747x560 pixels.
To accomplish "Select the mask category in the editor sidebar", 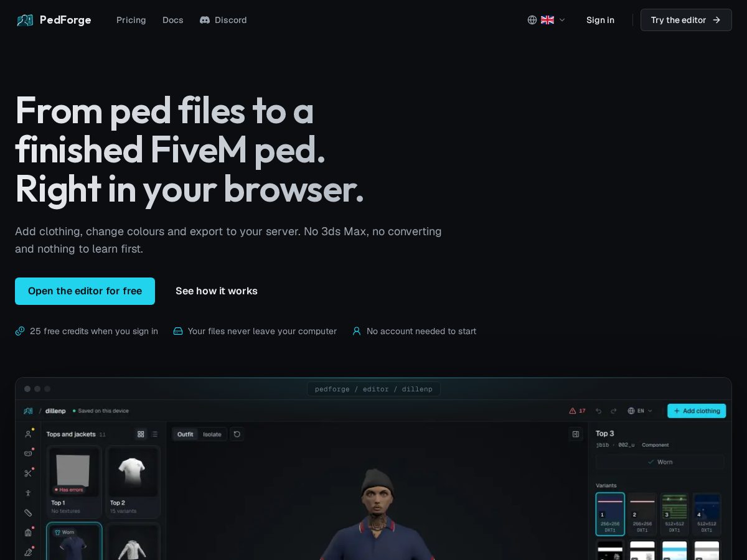I will click(x=28, y=453).
